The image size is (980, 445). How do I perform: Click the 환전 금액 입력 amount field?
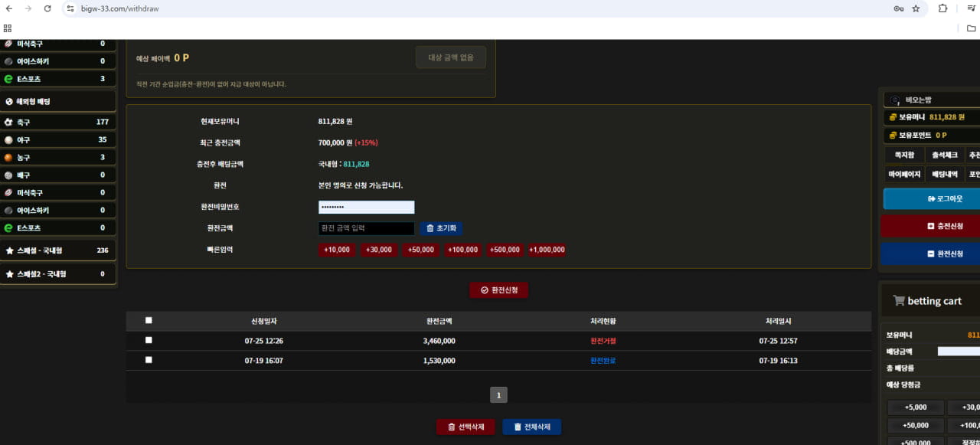(366, 228)
